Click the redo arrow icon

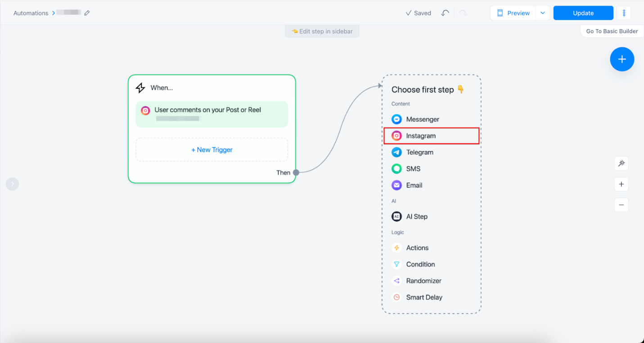[x=463, y=13]
